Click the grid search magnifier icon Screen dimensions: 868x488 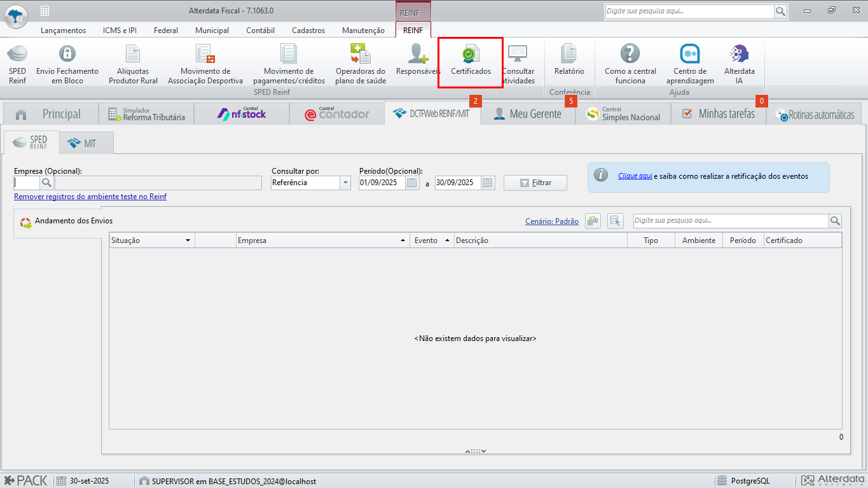pyautogui.click(x=835, y=221)
